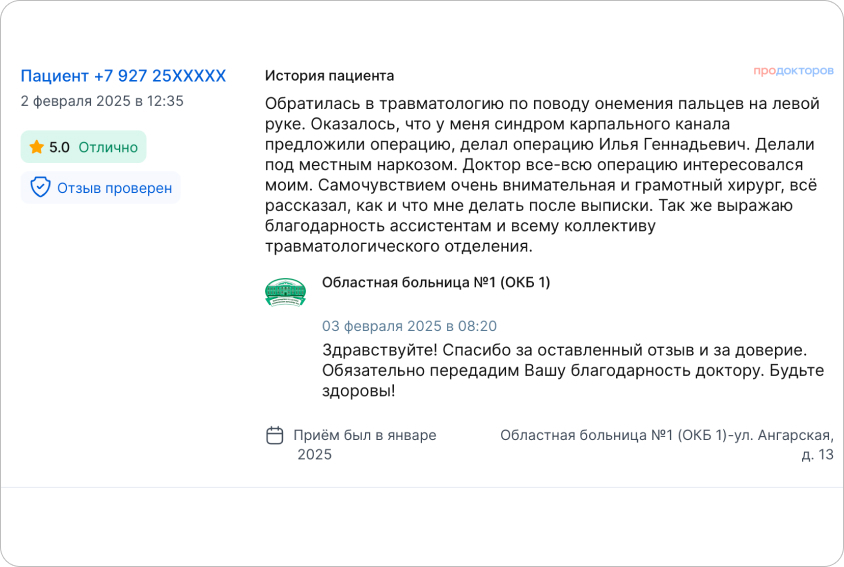844x567 pixels.
Task: Click the shield checkmark verified icon
Action: pyautogui.click(x=40, y=187)
